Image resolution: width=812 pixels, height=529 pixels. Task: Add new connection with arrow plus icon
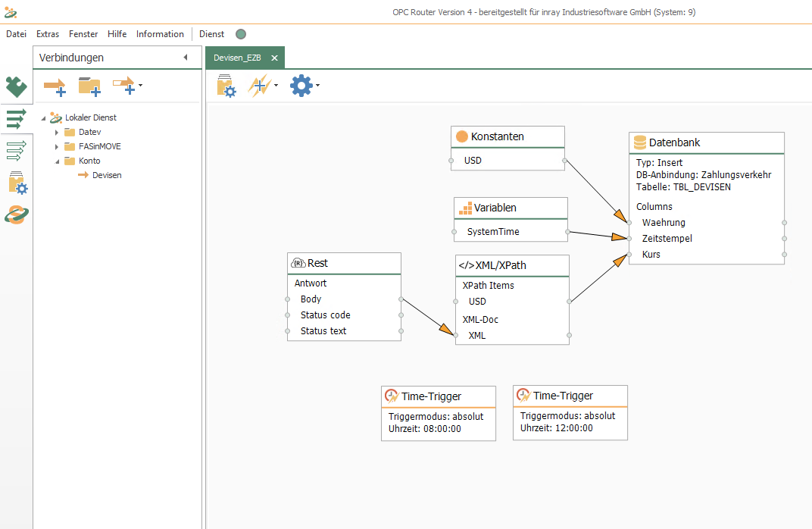click(55, 86)
